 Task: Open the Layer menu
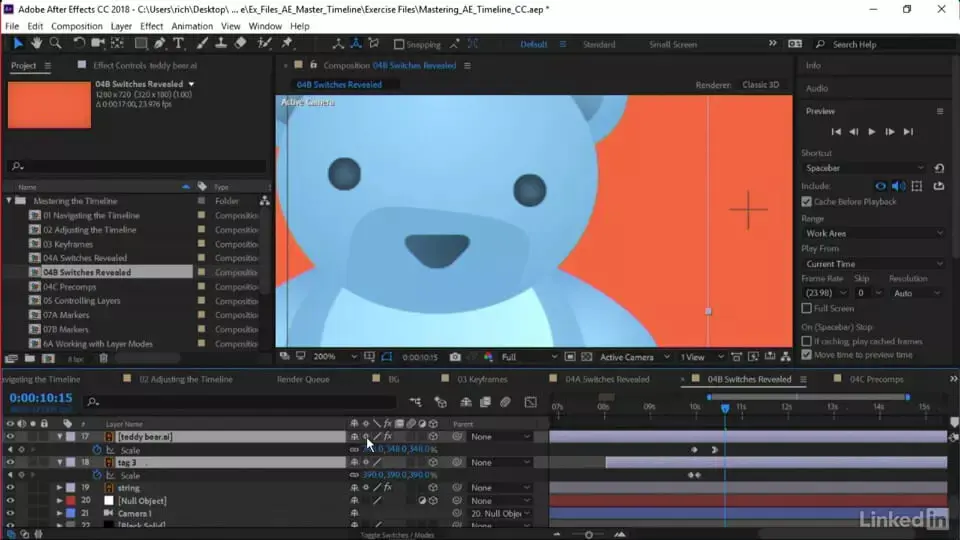point(121,26)
